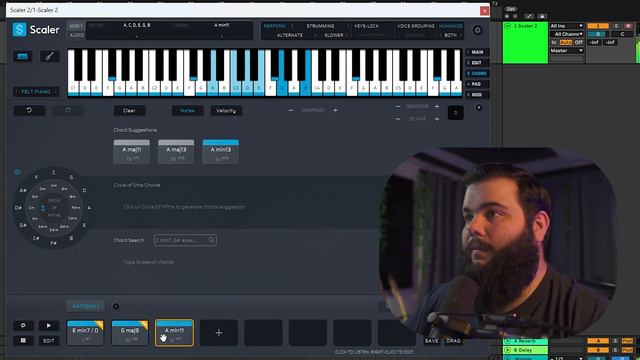The width and height of the screenshot is (640, 360).
Task: Toggle HUMANIZE option
Action: pos(451,26)
